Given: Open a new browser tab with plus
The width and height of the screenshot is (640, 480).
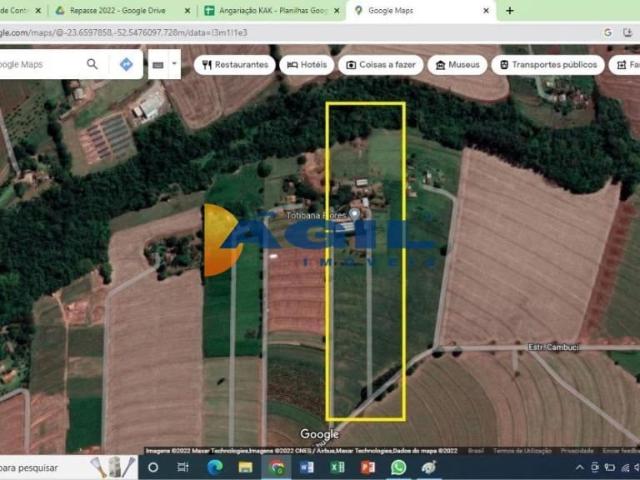Looking at the screenshot, I should point(509,11).
